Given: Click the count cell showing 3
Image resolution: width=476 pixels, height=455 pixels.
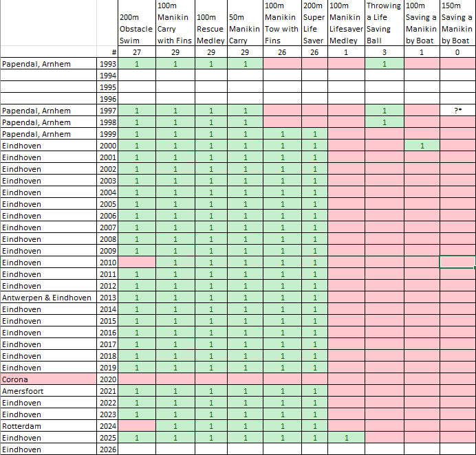Looking at the screenshot, I should 383,52.
